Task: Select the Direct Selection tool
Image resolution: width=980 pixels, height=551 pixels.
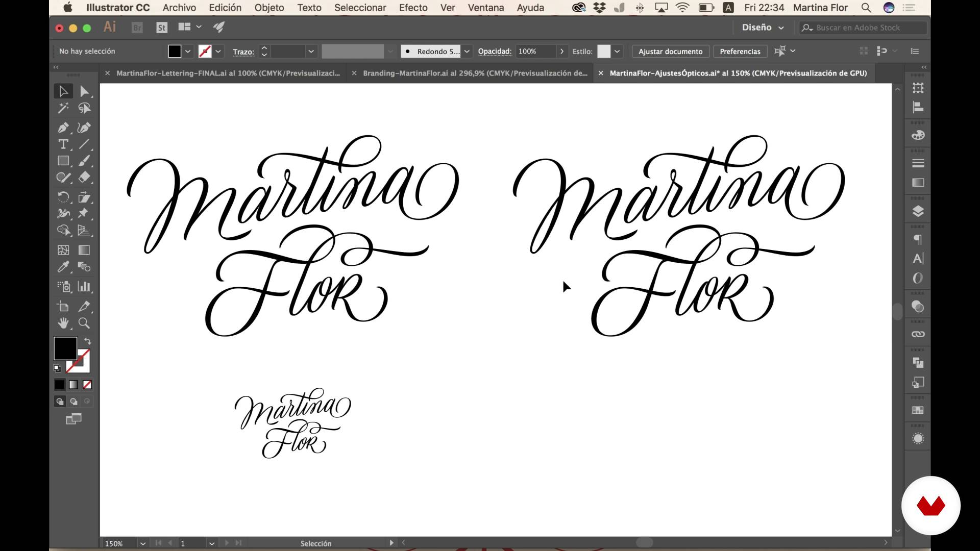Action: click(x=84, y=91)
